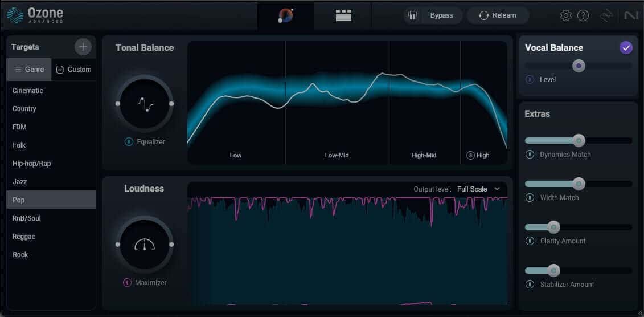Click the Stabilizer Amount slider handle
644x317 pixels.
click(x=553, y=270)
